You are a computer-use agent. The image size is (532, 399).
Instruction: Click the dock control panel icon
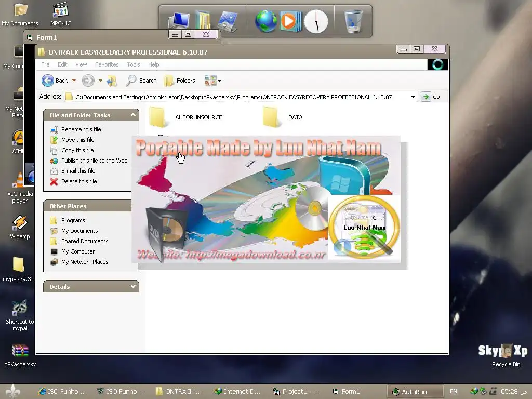click(227, 21)
